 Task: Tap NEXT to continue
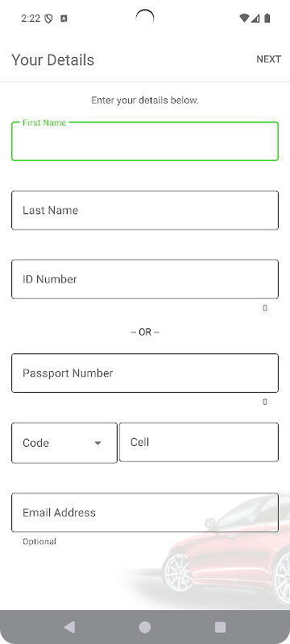click(268, 59)
